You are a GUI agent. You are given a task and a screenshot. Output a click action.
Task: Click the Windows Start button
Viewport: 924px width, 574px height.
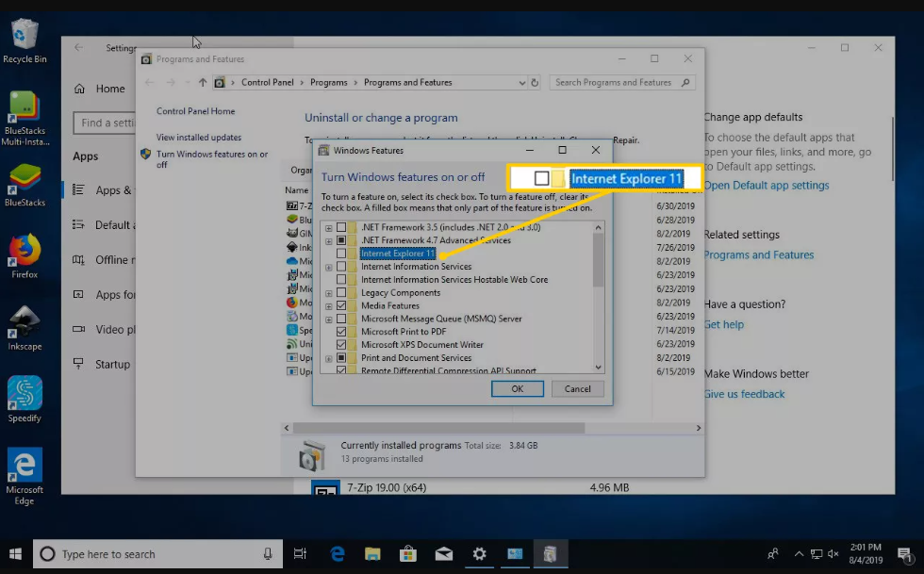[16, 554]
